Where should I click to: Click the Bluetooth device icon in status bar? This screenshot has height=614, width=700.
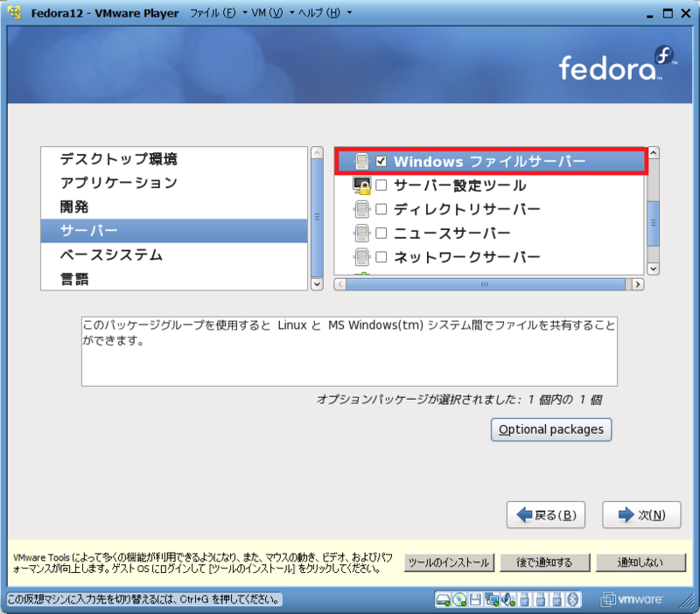(x=572, y=600)
